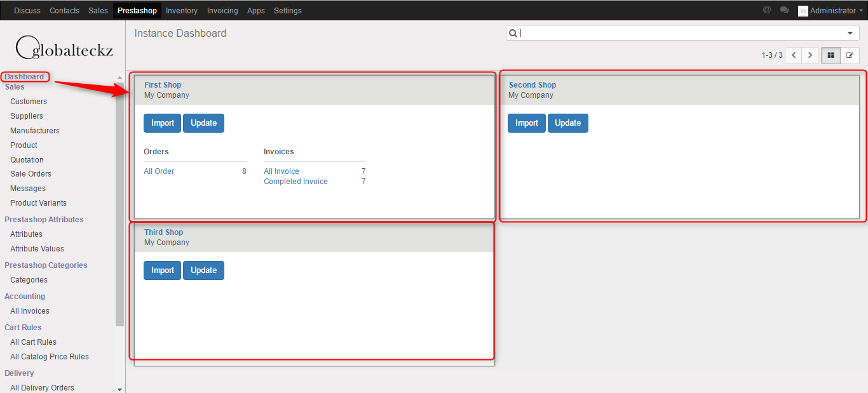Click Update button in Second Shop
868x393 pixels.
[x=567, y=123]
